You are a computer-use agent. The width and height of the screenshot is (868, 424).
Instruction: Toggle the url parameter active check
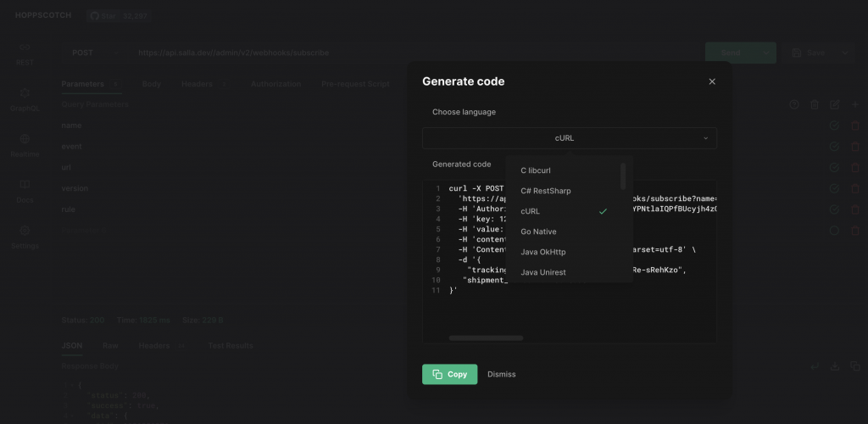click(834, 168)
